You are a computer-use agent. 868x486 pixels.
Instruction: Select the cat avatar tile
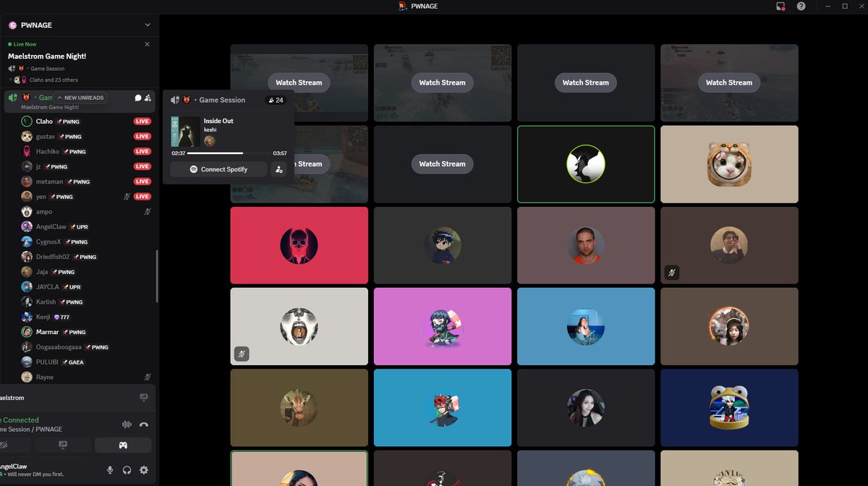click(729, 164)
